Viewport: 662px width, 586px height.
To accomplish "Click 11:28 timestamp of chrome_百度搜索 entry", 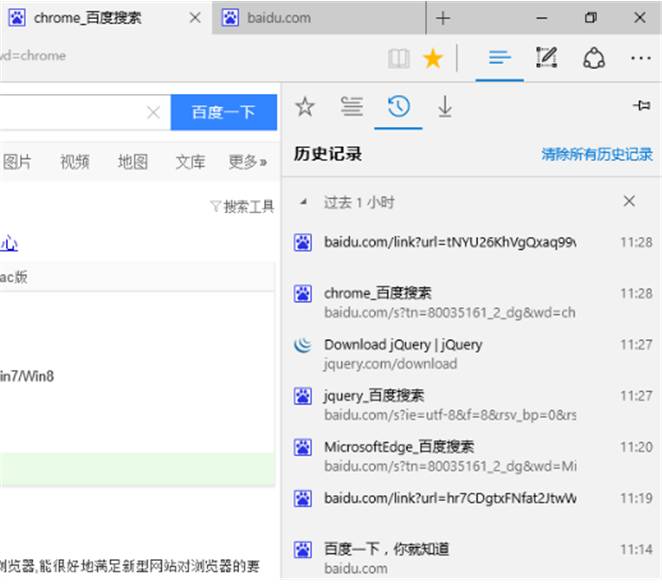I will [x=636, y=293].
